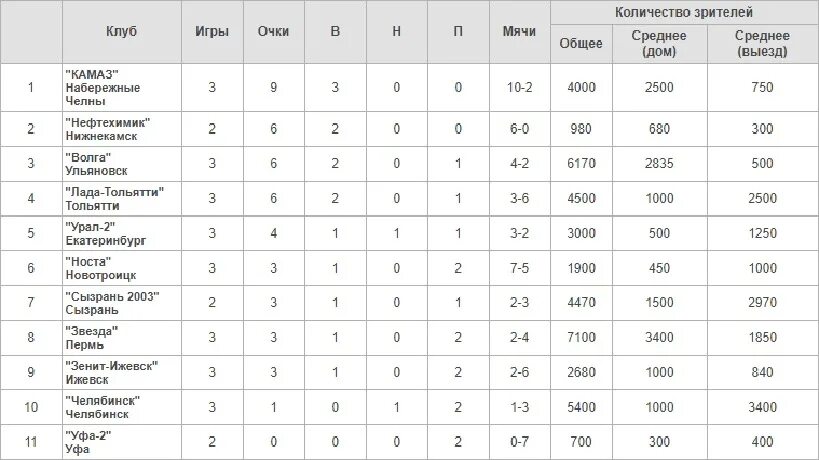Click the "Игры" column header
Viewport: 819px width, 460px height.
tap(212, 31)
